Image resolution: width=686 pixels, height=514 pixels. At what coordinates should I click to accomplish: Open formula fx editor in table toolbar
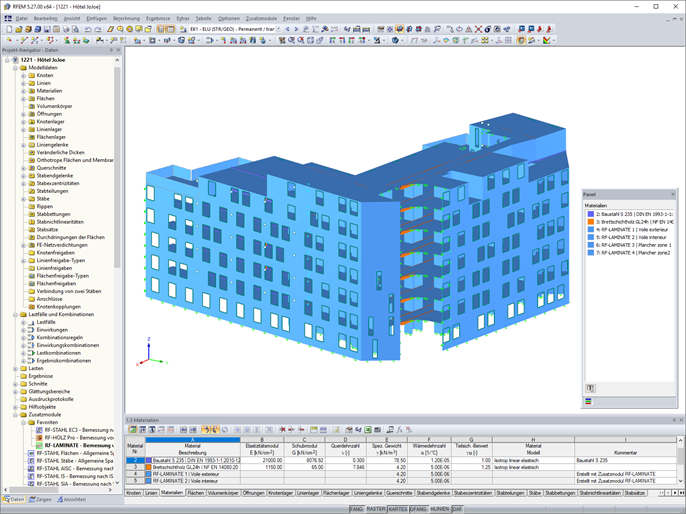coord(399,430)
